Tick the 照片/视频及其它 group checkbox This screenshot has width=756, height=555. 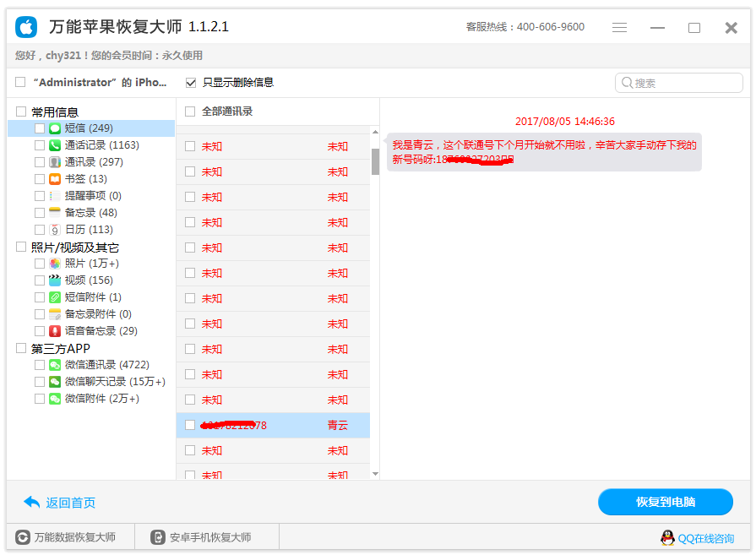(x=21, y=247)
